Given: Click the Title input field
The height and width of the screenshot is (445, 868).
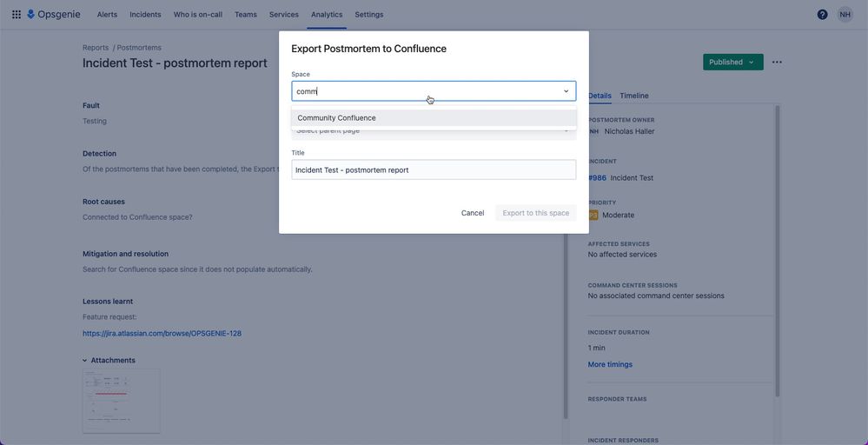Looking at the screenshot, I should 434,170.
